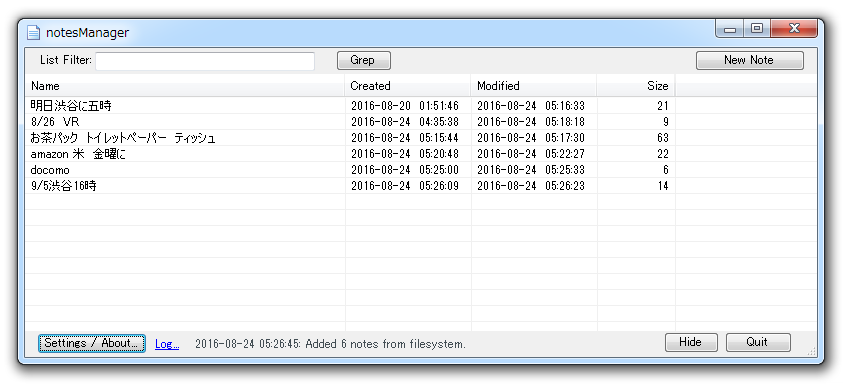Sort notes by Created column header
The image size is (846, 387).
(x=408, y=86)
